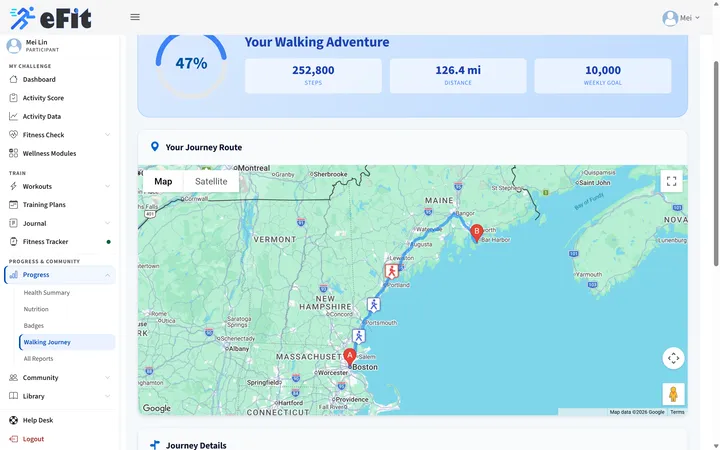Image resolution: width=720 pixels, height=450 pixels.
Task: Click the 47% progress ring
Action: (191, 63)
